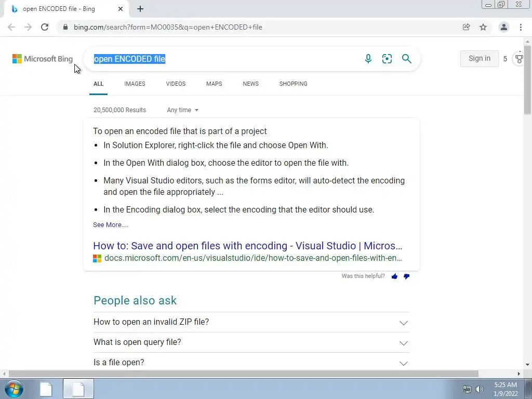Switch to the IMAGES tab
Screen dimensions: 532x399
(x=135, y=84)
